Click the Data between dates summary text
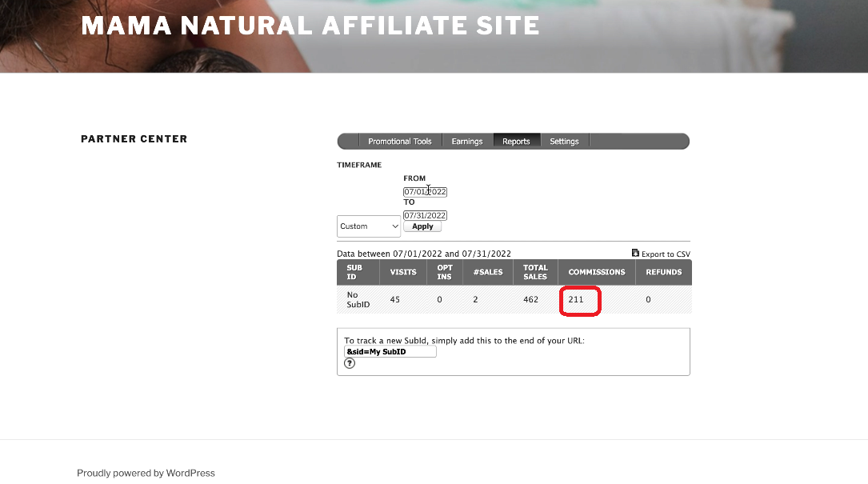This screenshot has width=868, height=484. click(424, 254)
